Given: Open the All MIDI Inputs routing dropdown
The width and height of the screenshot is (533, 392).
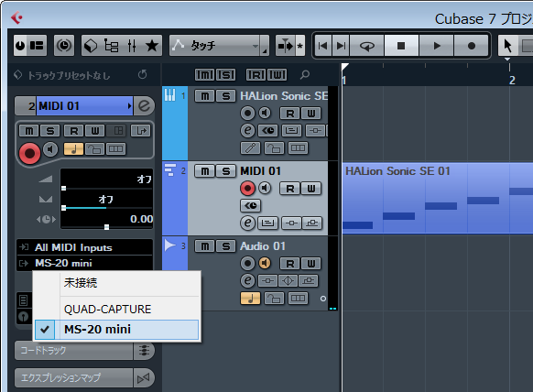Looking at the screenshot, I should tap(84, 247).
